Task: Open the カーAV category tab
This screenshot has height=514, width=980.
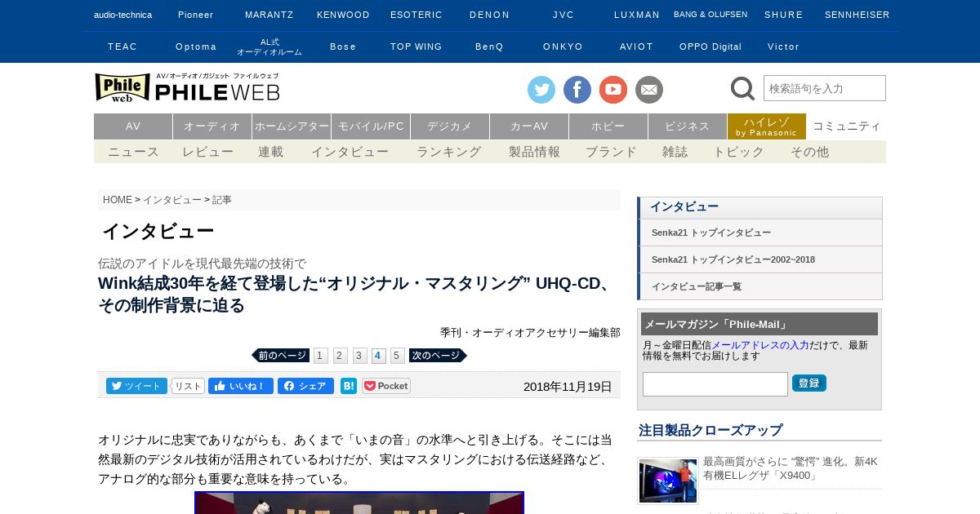Action: 529,126
